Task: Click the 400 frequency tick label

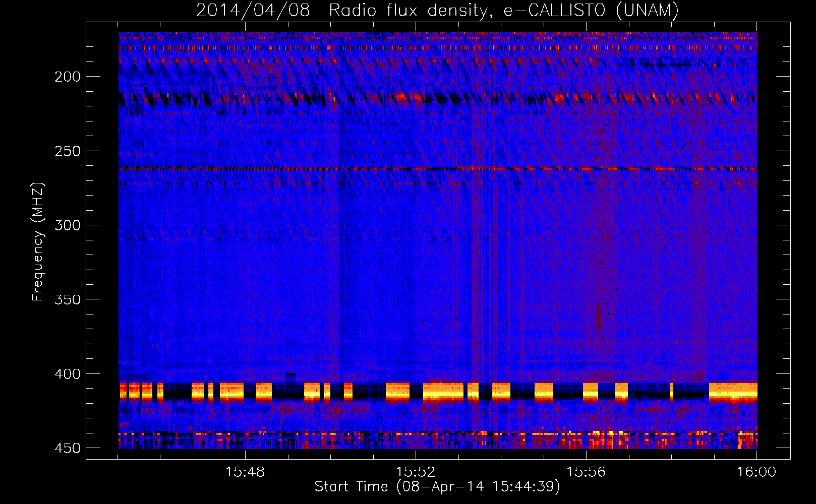Action: coord(68,374)
